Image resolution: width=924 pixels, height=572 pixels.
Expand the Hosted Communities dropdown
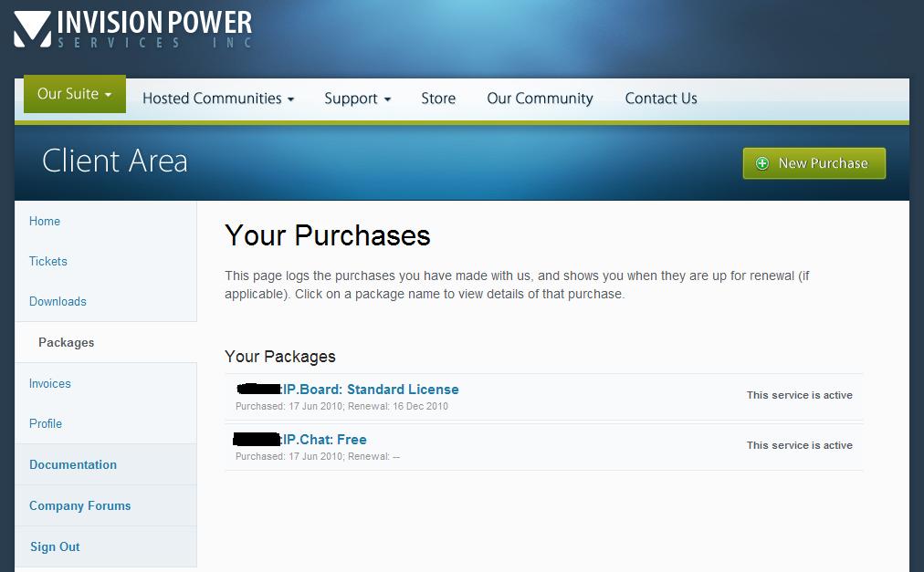click(x=218, y=99)
